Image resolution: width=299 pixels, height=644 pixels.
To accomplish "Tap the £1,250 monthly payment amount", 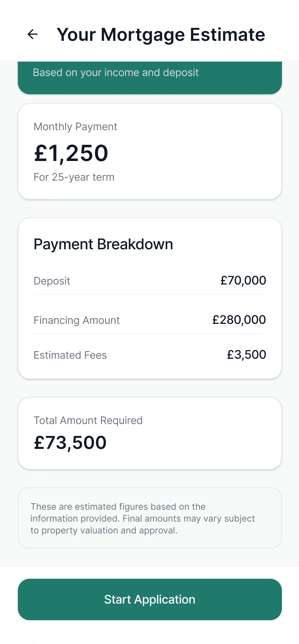I will [x=71, y=153].
